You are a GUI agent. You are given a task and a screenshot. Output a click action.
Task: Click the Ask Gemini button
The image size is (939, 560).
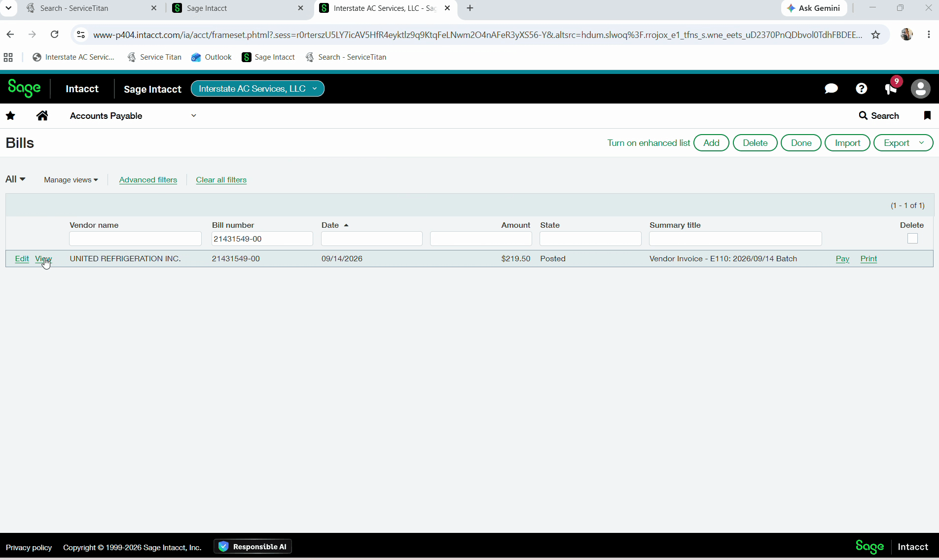click(814, 8)
